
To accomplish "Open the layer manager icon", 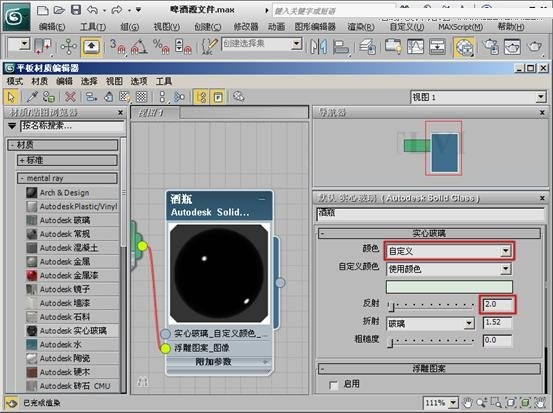I will click(367, 47).
